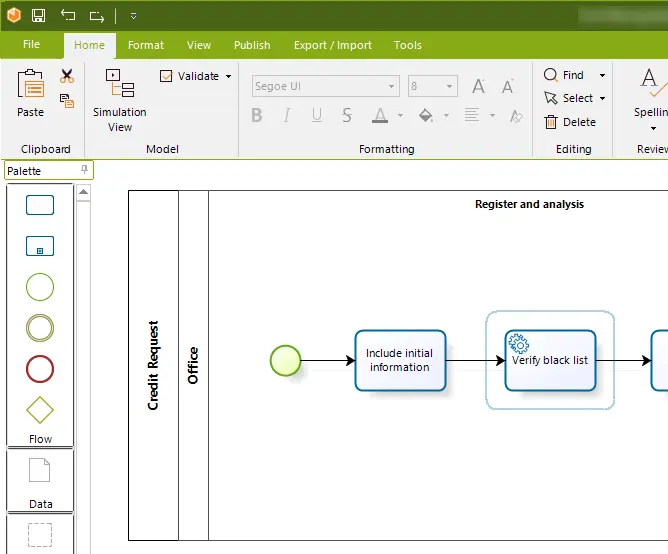668x554 pixels.
Task: Select the dashed Group artifact in palette
Action: (x=40, y=535)
